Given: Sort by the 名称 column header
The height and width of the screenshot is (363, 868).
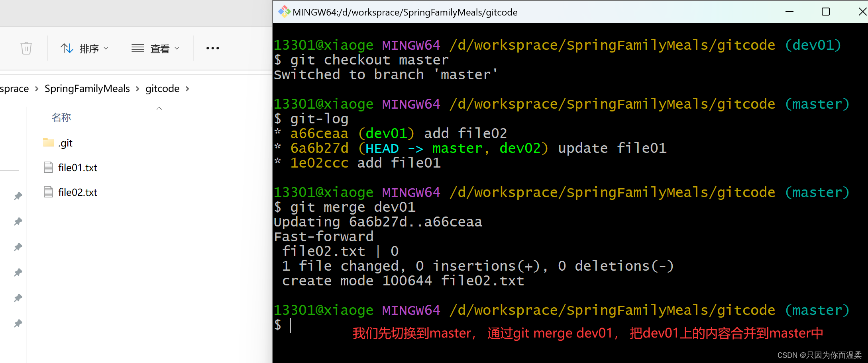Looking at the screenshot, I should pos(61,117).
